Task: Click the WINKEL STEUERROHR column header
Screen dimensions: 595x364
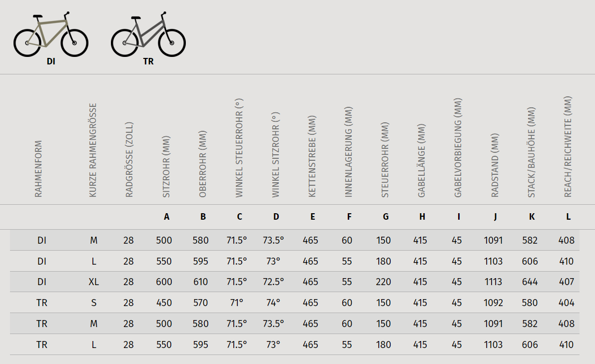Action: [x=239, y=148]
